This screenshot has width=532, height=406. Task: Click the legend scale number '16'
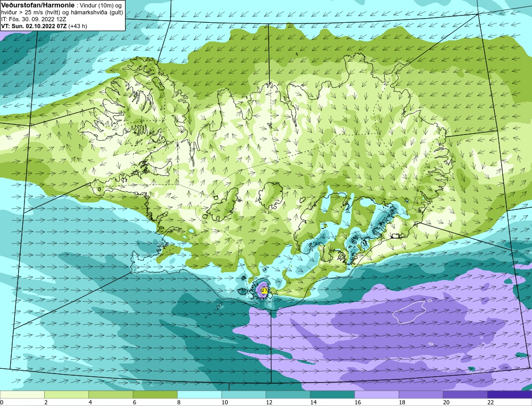(x=358, y=402)
